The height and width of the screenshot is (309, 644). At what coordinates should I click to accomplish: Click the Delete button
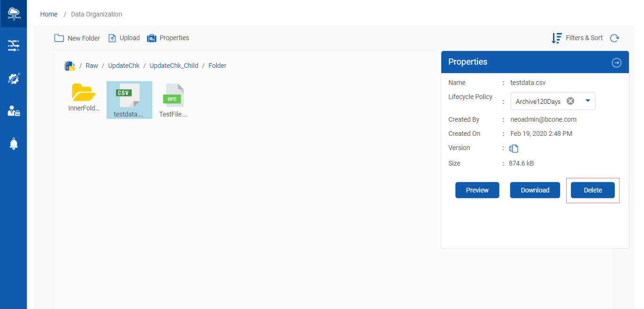pos(593,190)
